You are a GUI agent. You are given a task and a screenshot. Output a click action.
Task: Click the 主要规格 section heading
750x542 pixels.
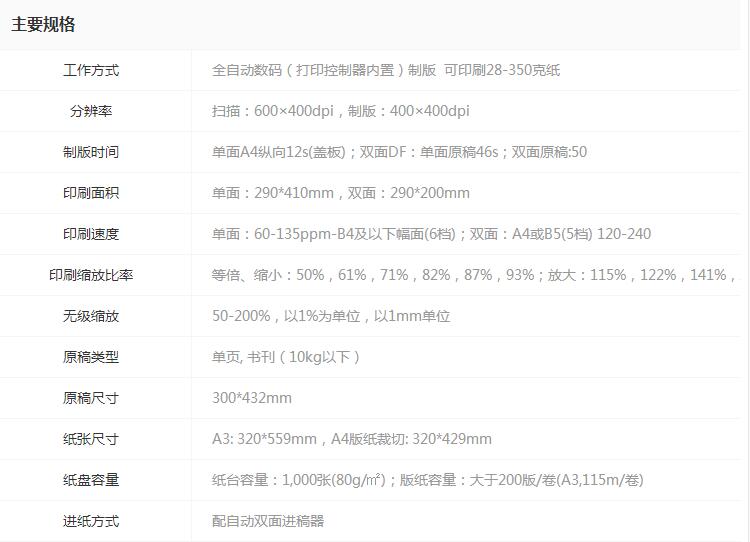pos(43,24)
